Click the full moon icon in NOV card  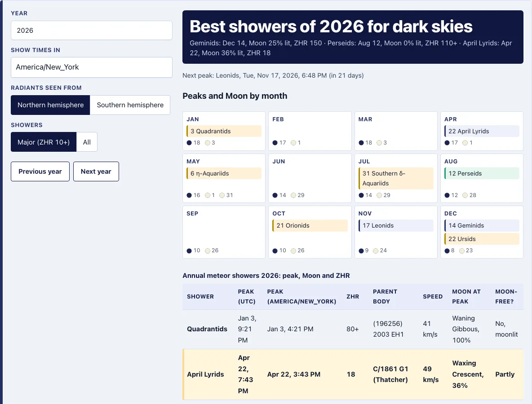click(x=376, y=251)
